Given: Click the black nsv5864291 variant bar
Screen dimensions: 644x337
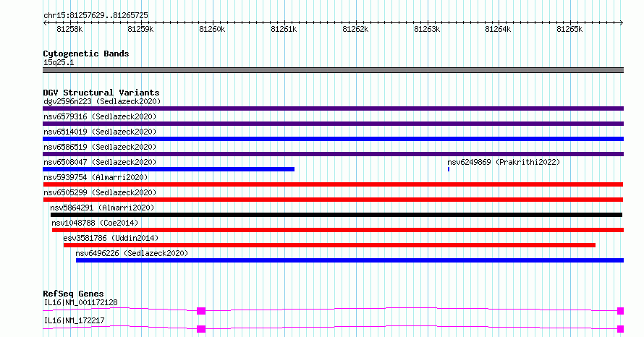Looking at the screenshot, I should tap(336, 215).
